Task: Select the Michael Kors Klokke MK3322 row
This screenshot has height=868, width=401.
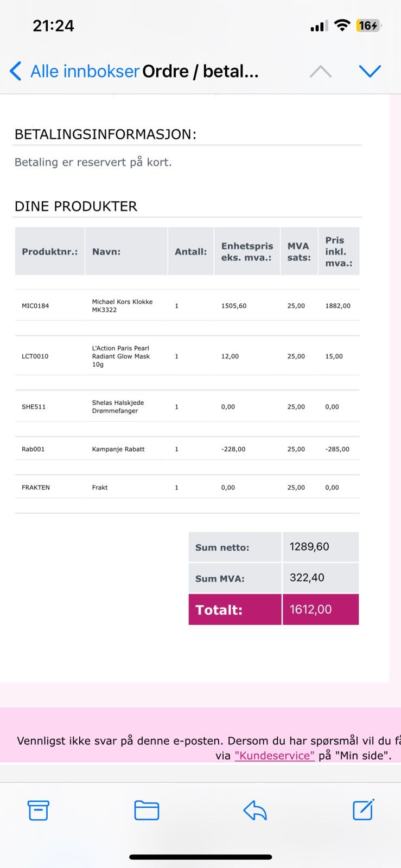Action: click(x=187, y=306)
